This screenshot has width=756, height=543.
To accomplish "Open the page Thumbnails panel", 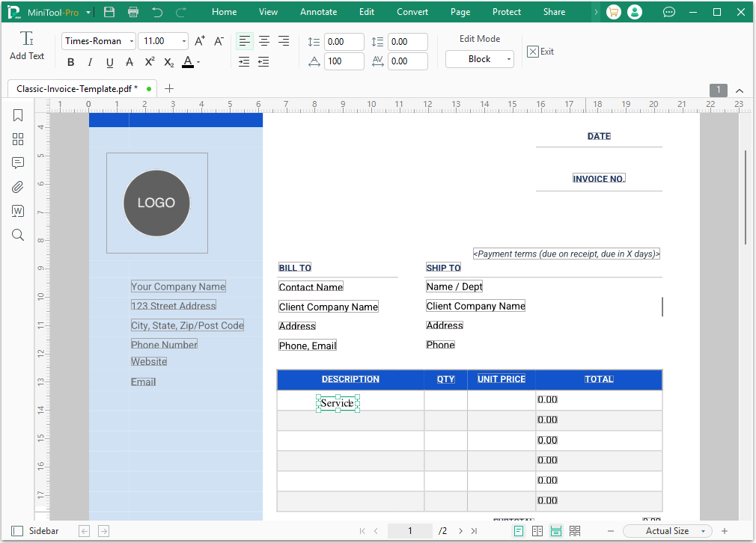I will click(x=18, y=139).
